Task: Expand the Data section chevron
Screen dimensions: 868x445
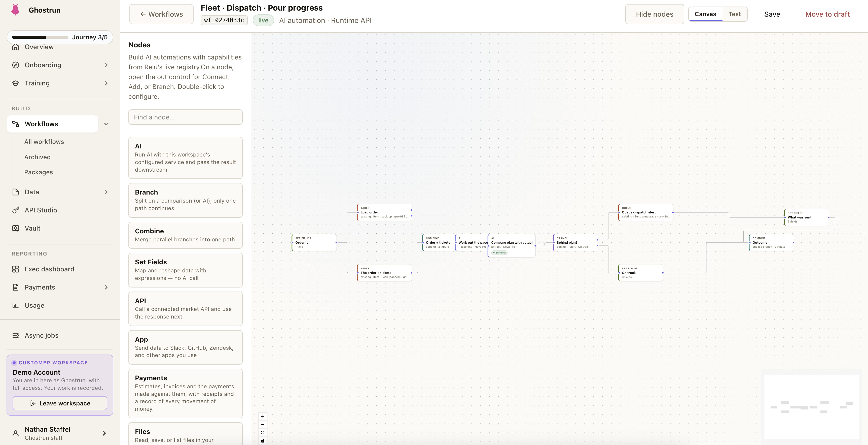Action: coord(106,192)
